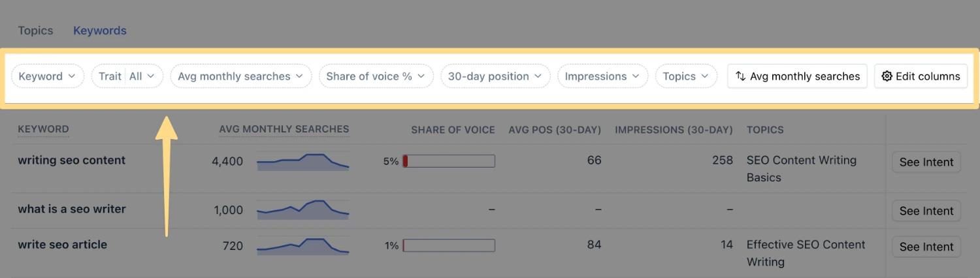Open the 30-day position filter
This screenshot has width=980, height=278.
click(x=495, y=76)
